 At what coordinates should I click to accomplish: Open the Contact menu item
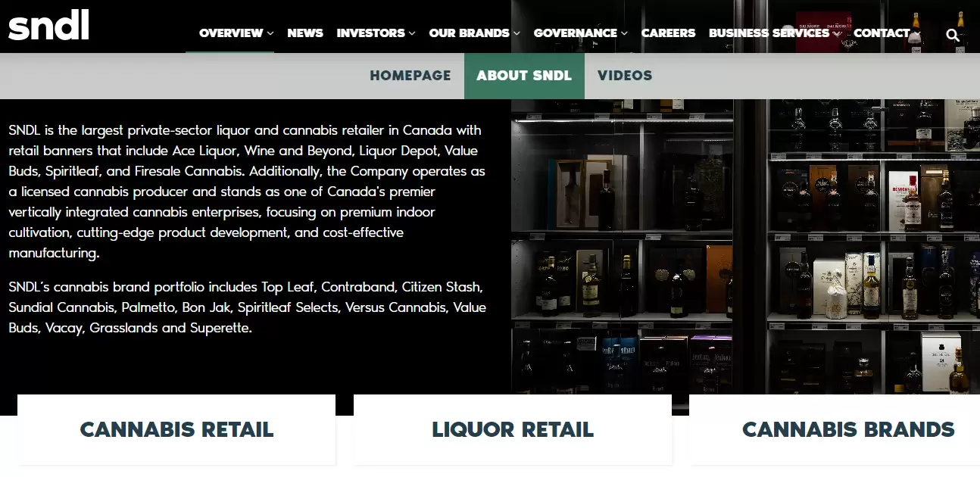[882, 33]
